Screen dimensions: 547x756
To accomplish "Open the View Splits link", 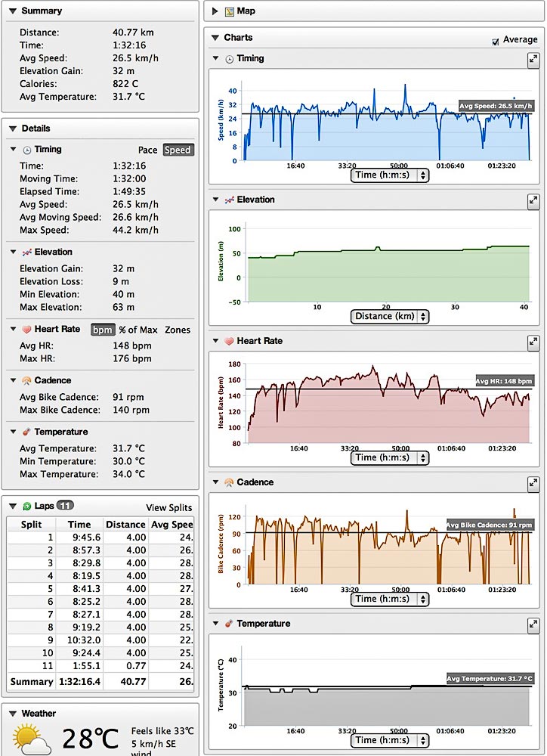I will [168, 507].
